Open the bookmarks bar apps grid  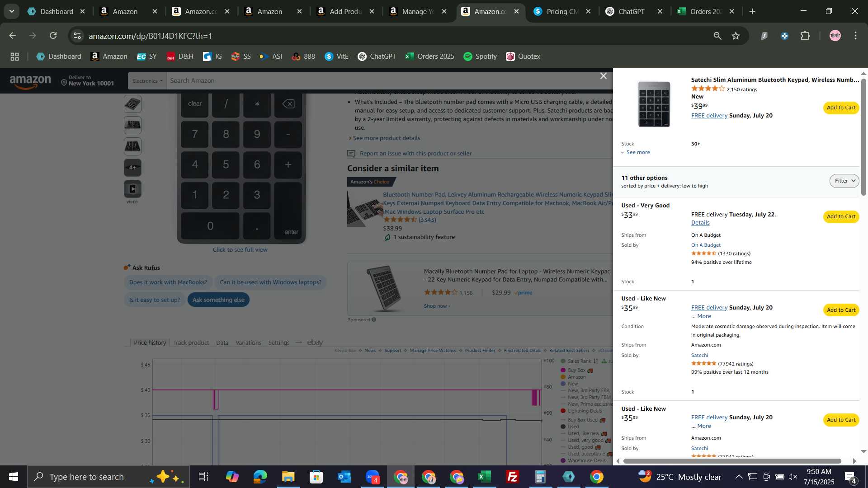point(14,56)
